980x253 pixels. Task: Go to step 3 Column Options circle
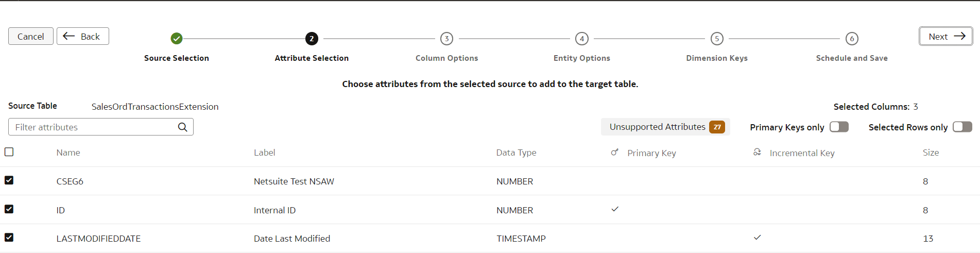(446, 39)
